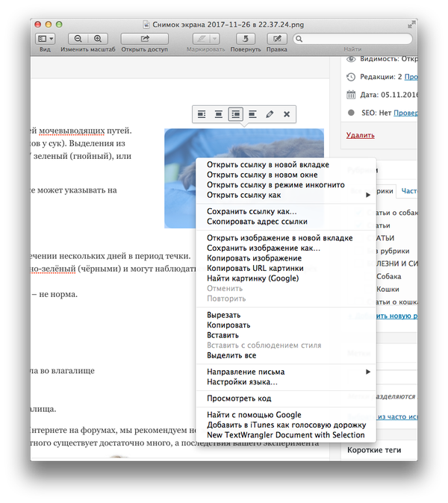The height and width of the screenshot is (503, 448).
Task: Zoom in with the magnifier plus button
Action: coord(98,39)
